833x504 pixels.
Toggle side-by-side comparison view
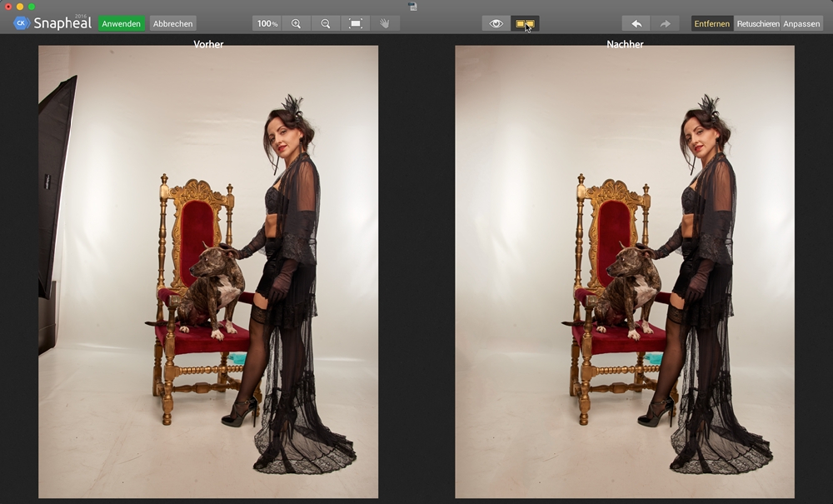525,23
